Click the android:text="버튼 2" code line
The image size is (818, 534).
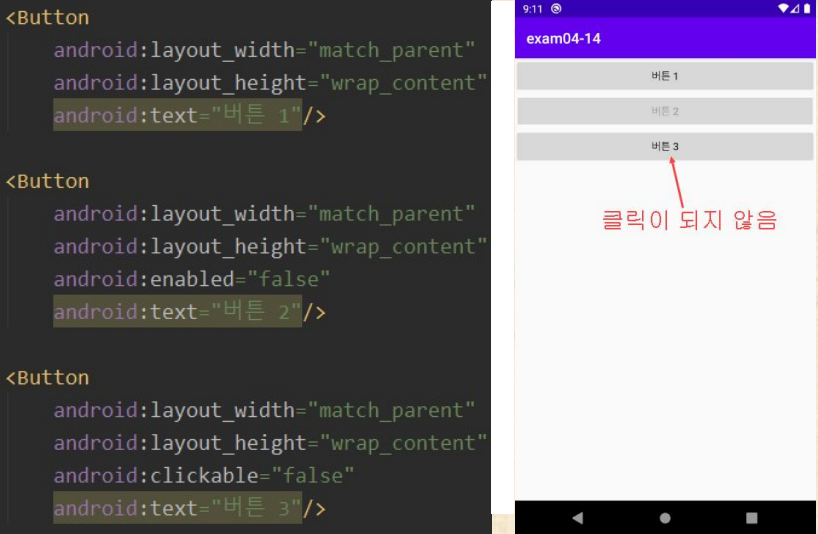189,312
